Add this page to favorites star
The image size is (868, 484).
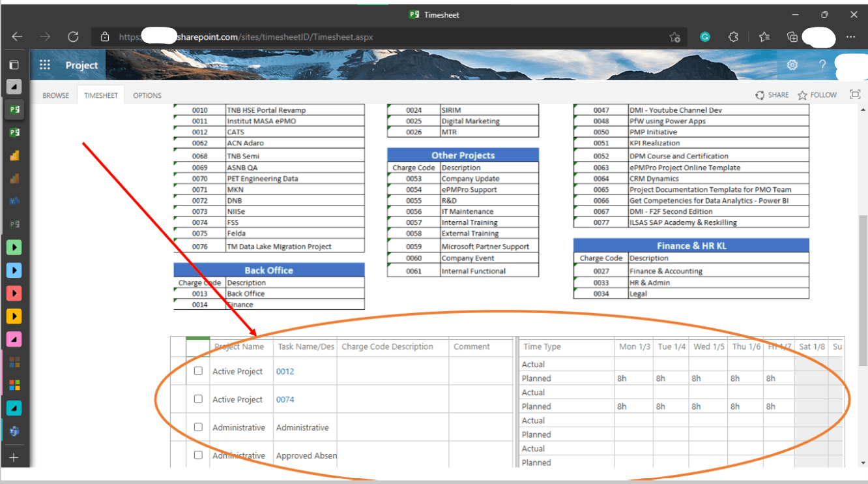[x=675, y=37]
